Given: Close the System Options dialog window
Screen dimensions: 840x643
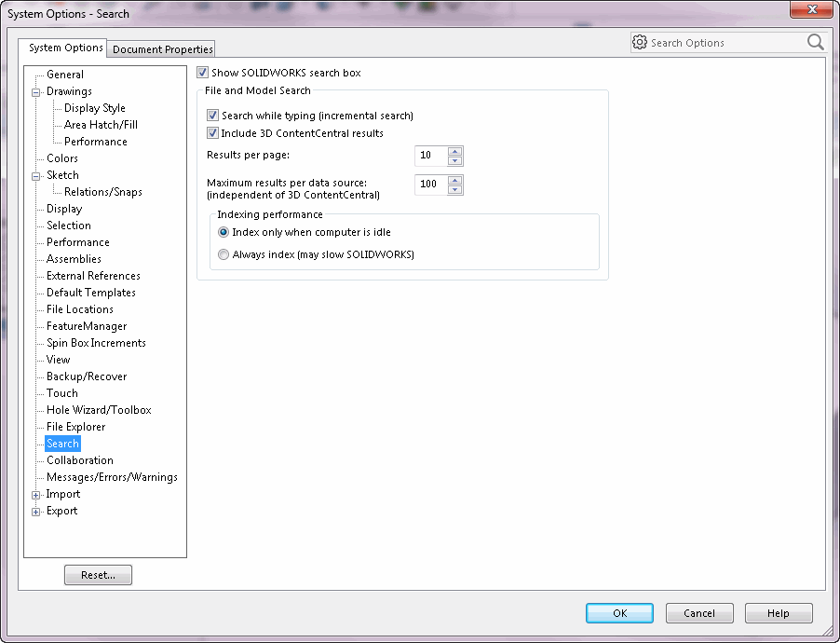Looking at the screenshot, I should pos(812,9).
